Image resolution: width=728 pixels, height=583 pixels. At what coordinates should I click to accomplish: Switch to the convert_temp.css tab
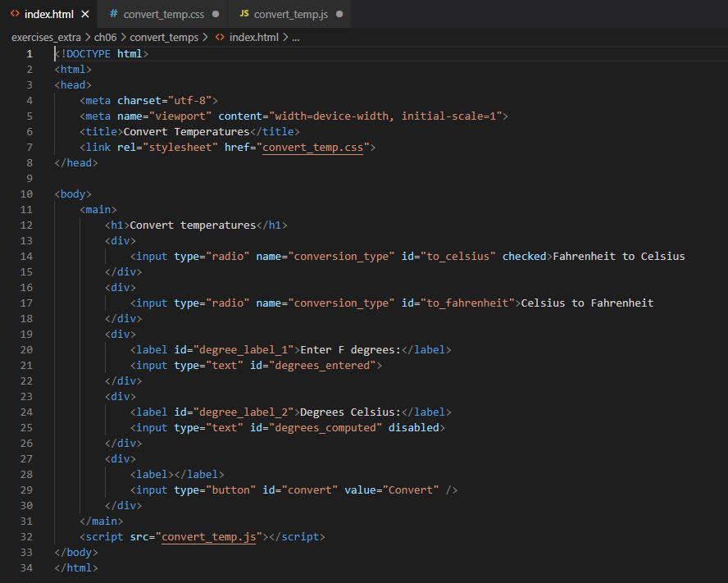point(160,14)
